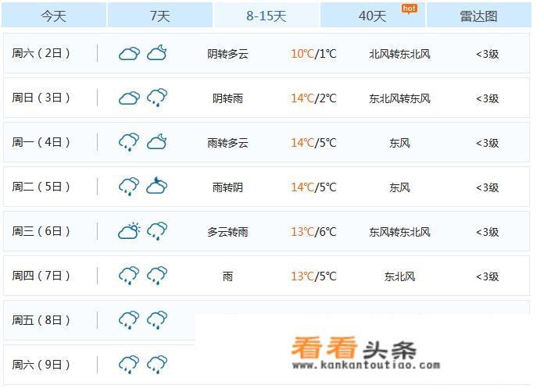Image resolution: width=544 pixels, height=392 pixels.
Task: Click daytime overcast icon for 周六(2日)
Action: point(129,53)
